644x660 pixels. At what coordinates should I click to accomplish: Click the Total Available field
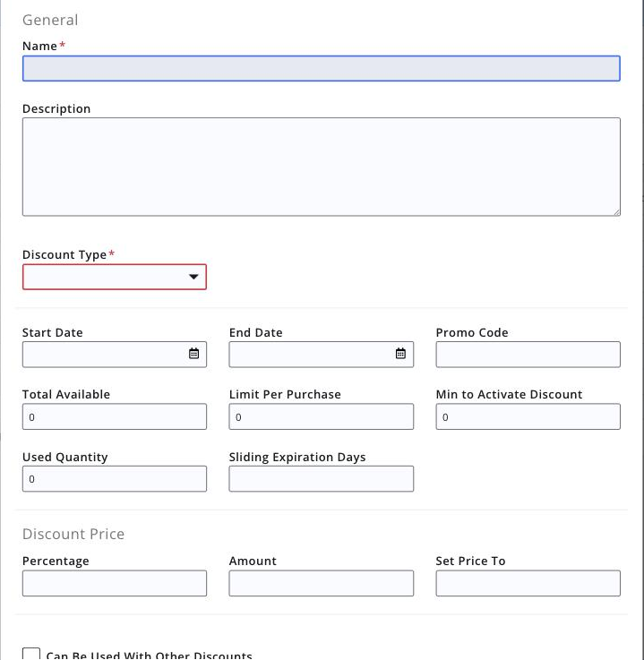[115, 416]
